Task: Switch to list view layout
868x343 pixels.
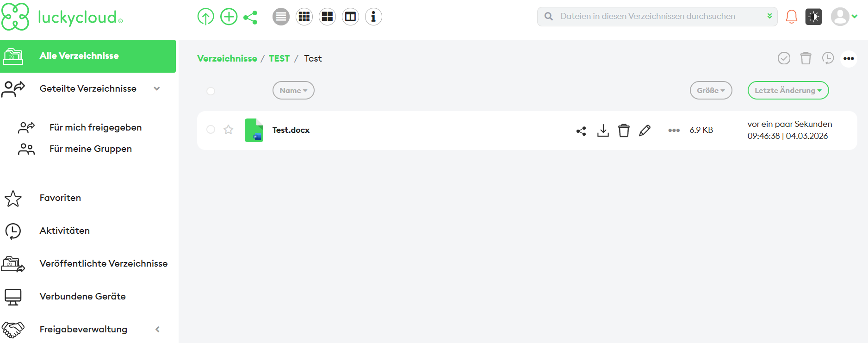Action: coord(281,17)
